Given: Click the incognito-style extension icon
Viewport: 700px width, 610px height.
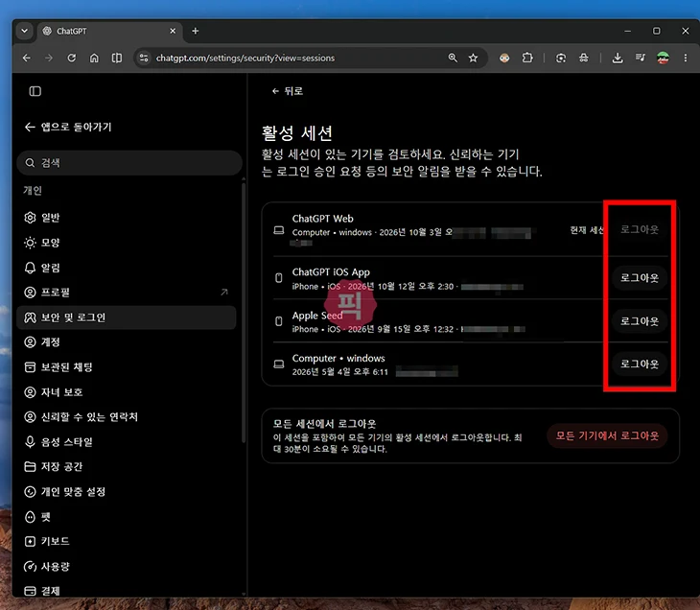Looking at the screenshot, I should (x=583, y=59).
